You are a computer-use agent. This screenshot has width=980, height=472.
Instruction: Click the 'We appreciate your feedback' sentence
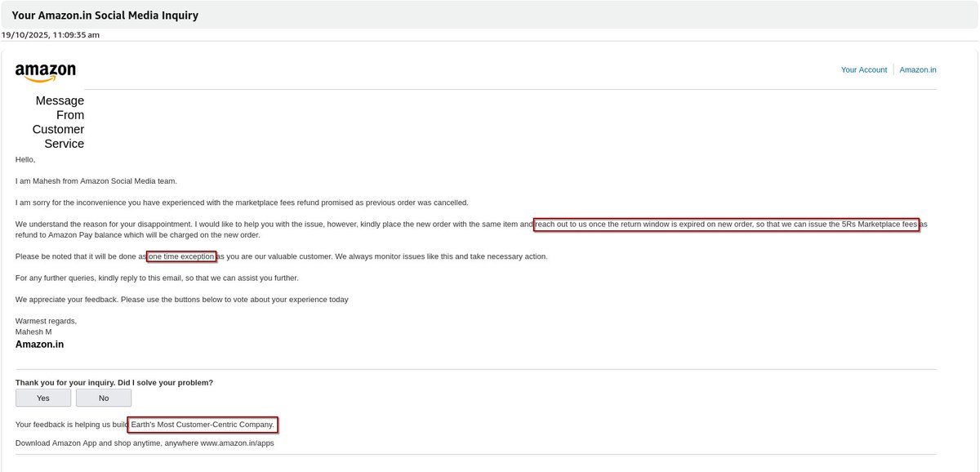tap(182, 299)
